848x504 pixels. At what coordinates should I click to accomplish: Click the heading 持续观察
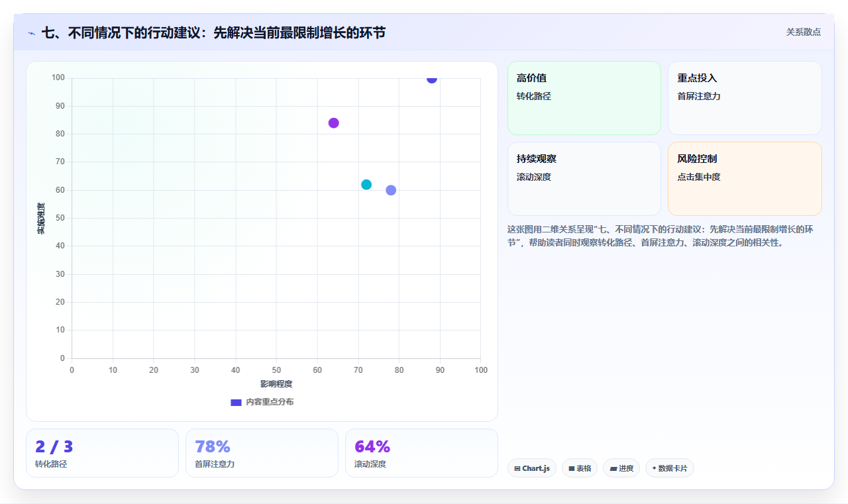point(537,159)
